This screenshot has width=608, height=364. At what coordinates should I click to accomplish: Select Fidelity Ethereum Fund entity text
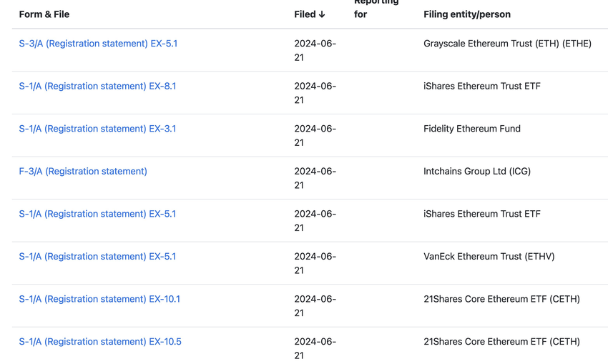tap(472, 129)
